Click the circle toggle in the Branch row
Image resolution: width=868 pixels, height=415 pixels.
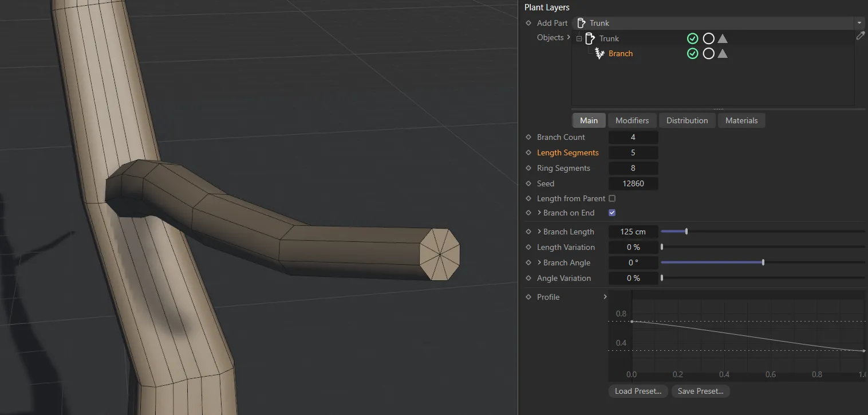[x=708, y=54]
